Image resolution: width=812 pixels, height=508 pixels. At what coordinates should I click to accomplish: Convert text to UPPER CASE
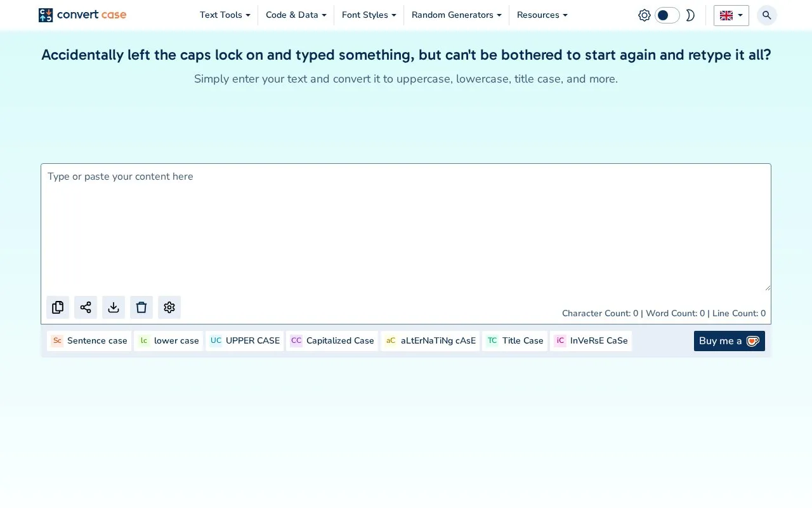point(245,341)
